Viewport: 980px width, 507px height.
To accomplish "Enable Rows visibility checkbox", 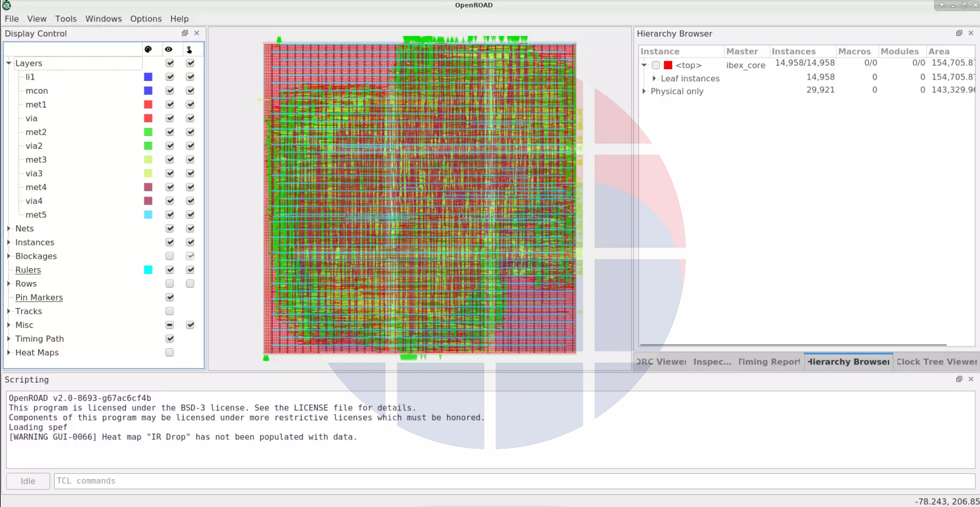I will 170,284.
